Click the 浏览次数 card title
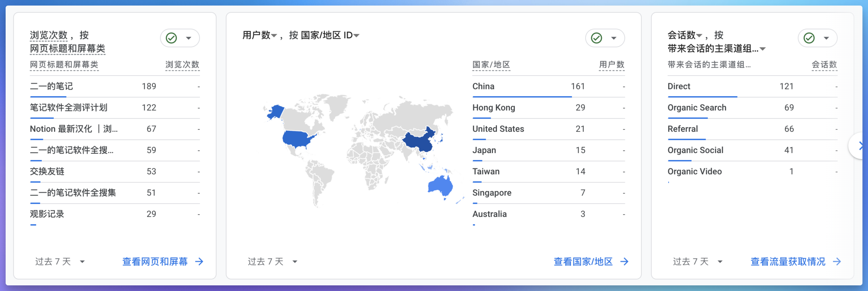The width and height of the screenshot is (868, 291). pyautogui.click(x=49, y=35)
